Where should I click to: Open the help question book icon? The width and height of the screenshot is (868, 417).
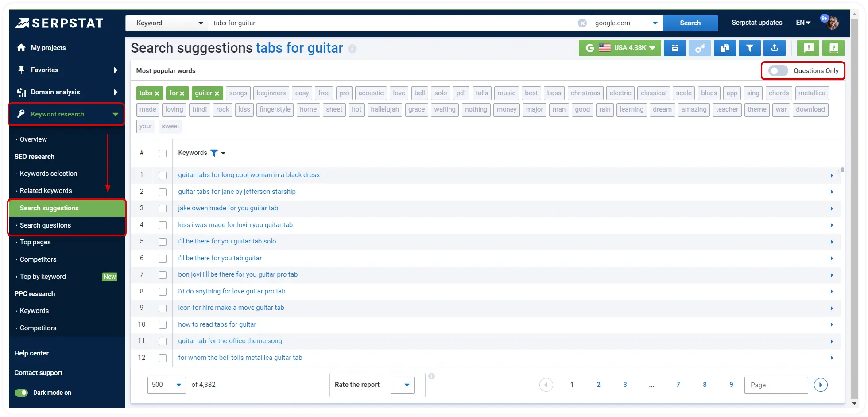tap(833, 48)
